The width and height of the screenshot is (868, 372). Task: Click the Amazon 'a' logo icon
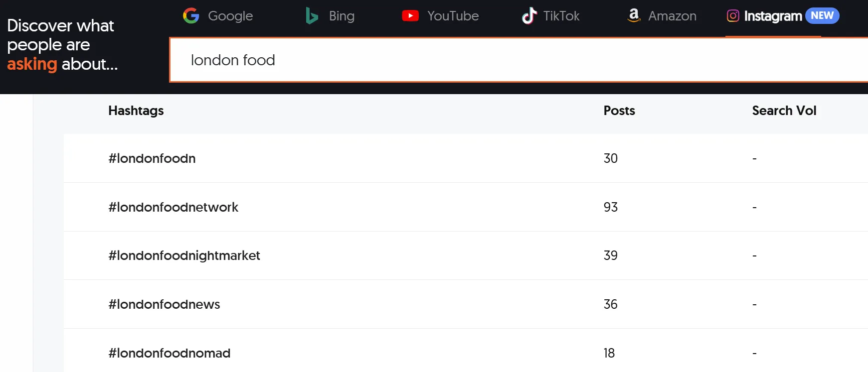(x=633, y=15)
